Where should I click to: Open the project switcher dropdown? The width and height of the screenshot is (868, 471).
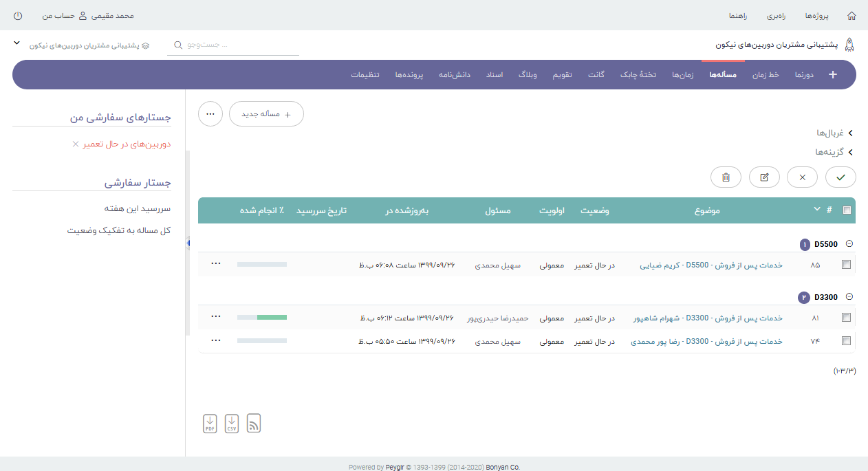pyautogui.click(x=17, y=43)
